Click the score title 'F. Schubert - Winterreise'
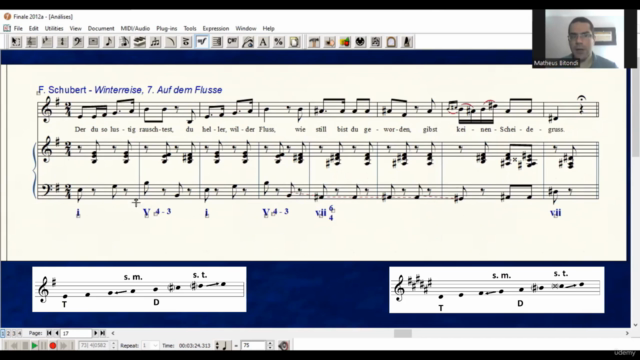640x360 pixels. pyautogui.click(x=130, y=90)
